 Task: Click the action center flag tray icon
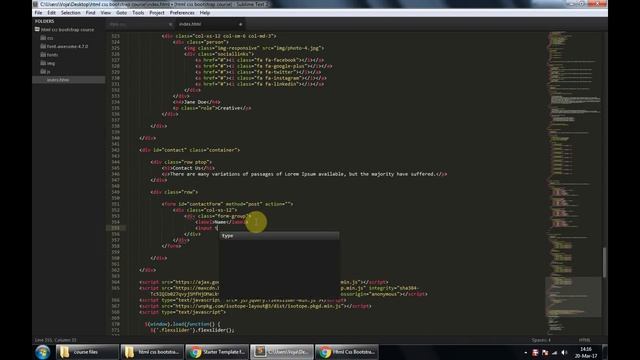[x=545, y=353]
